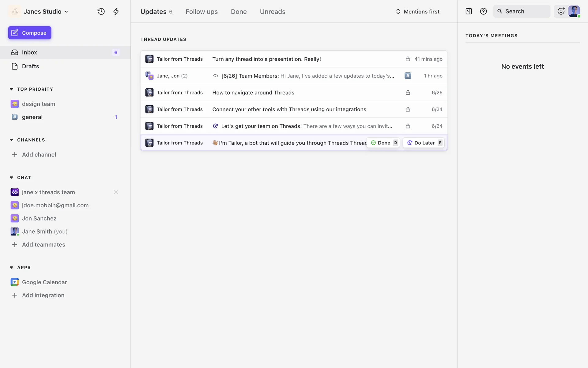Image resolution: width=588 pixels, height=368 pixels.
Task: Collapse the Top Priority section
Action: (x=11, y=89)
